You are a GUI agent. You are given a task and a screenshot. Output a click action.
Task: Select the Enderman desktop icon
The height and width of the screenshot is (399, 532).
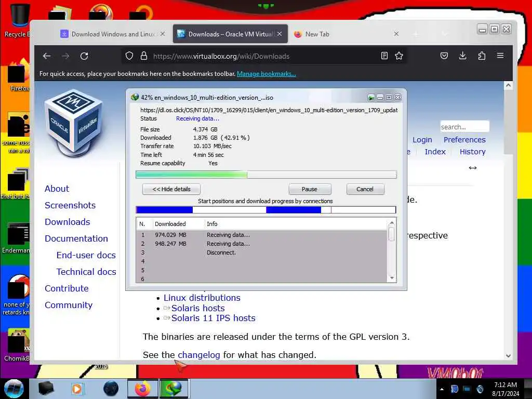pos(16,237)
